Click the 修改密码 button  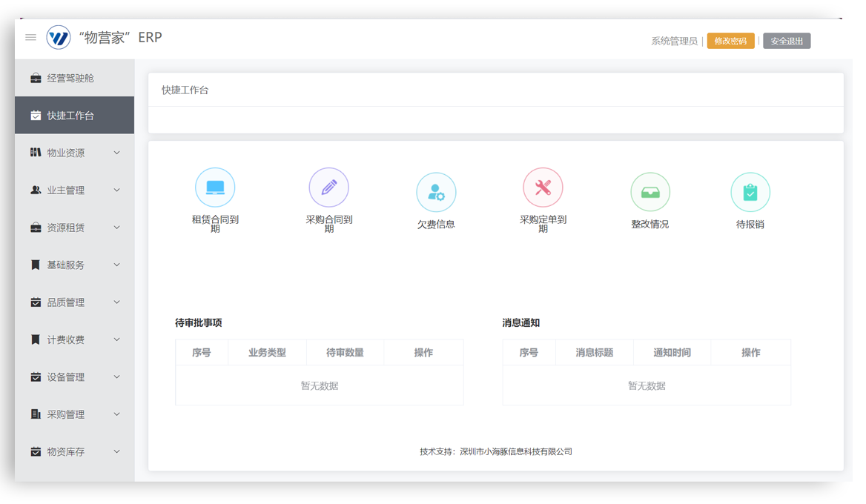pos(731,41)
